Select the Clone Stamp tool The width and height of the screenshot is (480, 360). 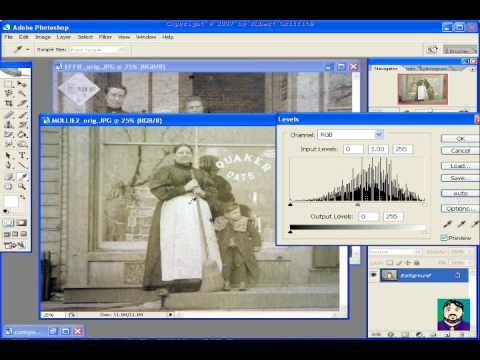coord(9,125)
